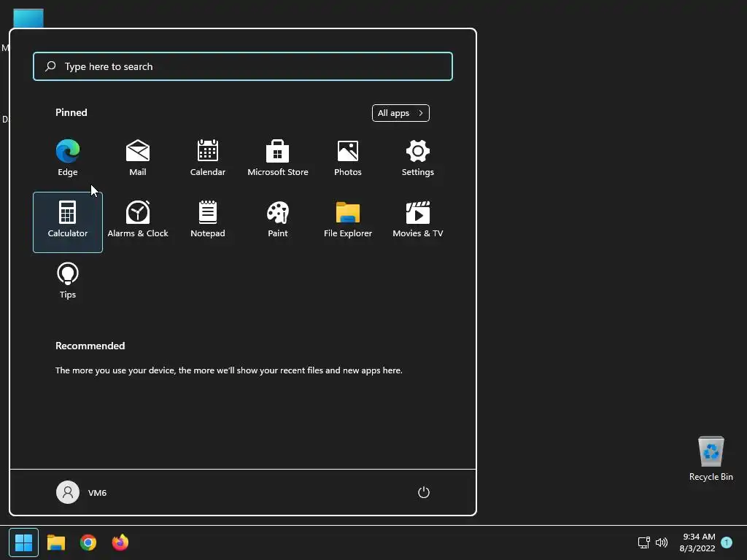Open Notepad from pinned apps
The image size is (747, 560).
208,219
